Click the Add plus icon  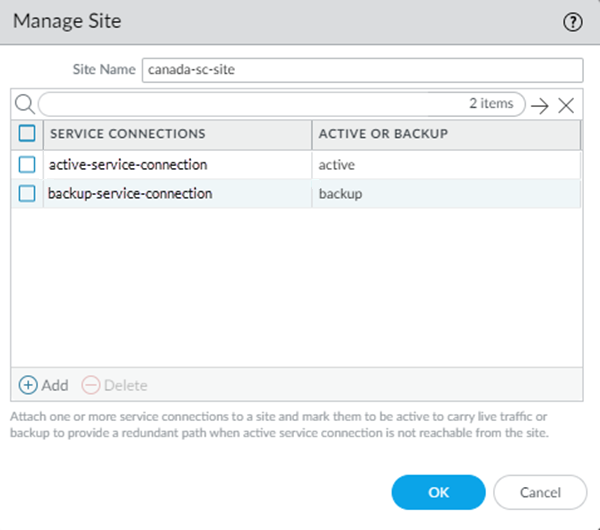click(28, 385)
